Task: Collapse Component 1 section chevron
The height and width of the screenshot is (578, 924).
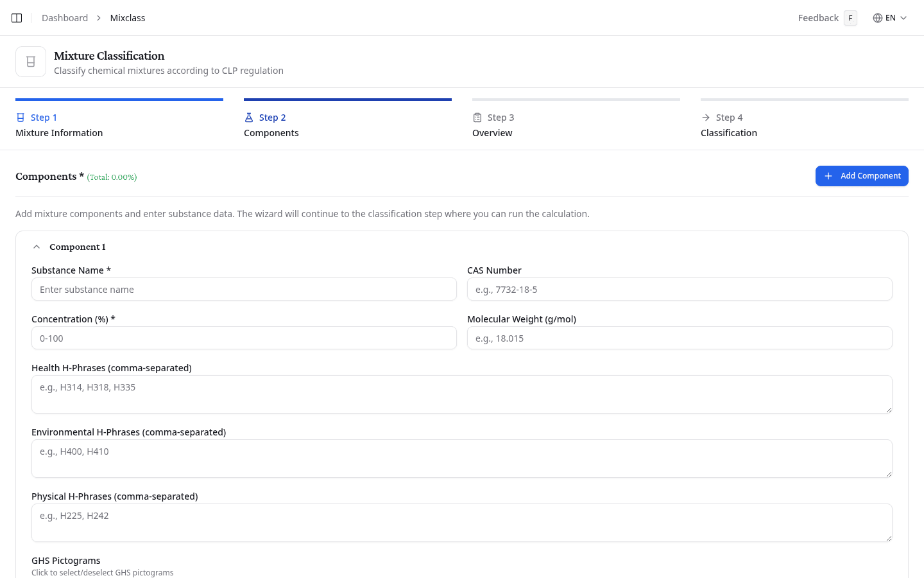Action: [37, 247]
